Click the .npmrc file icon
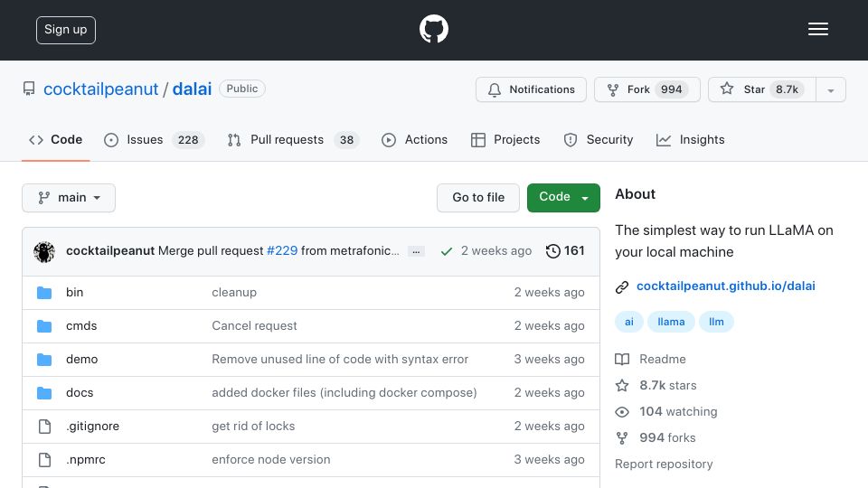 click(45, 460)
